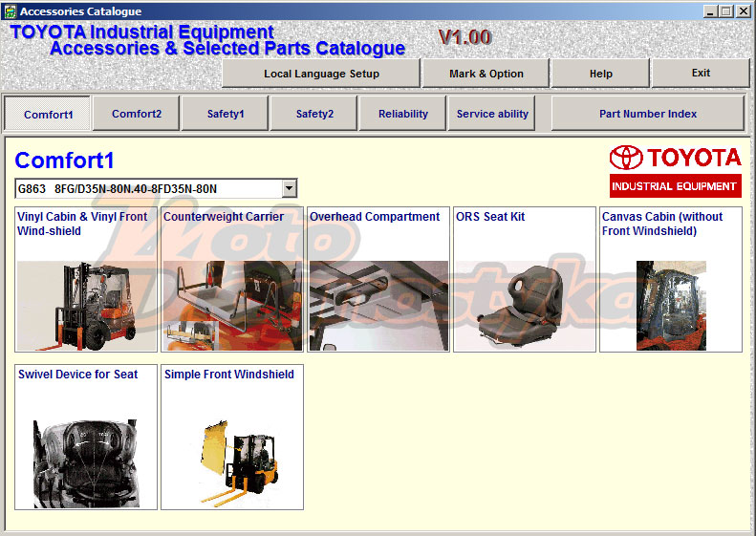The width and height of the screenshot is (756, 536).
Task: Open the Swivel Device for Seat image
Action: pos(86,463)
